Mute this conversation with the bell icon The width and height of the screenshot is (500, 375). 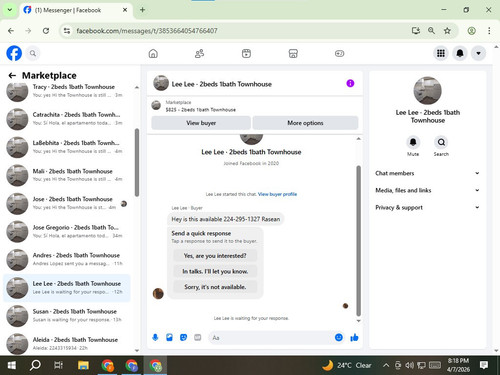pos(413,142)
